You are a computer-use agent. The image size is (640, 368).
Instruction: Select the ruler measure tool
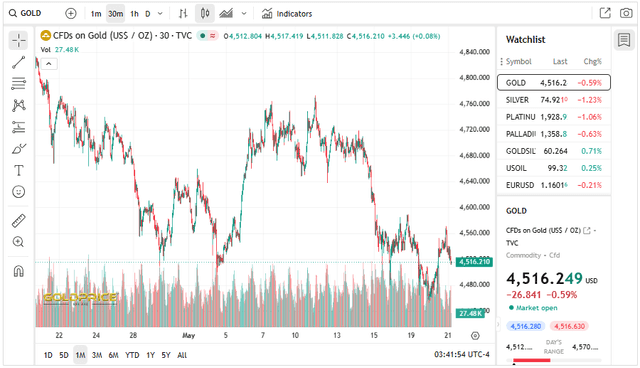18,221
